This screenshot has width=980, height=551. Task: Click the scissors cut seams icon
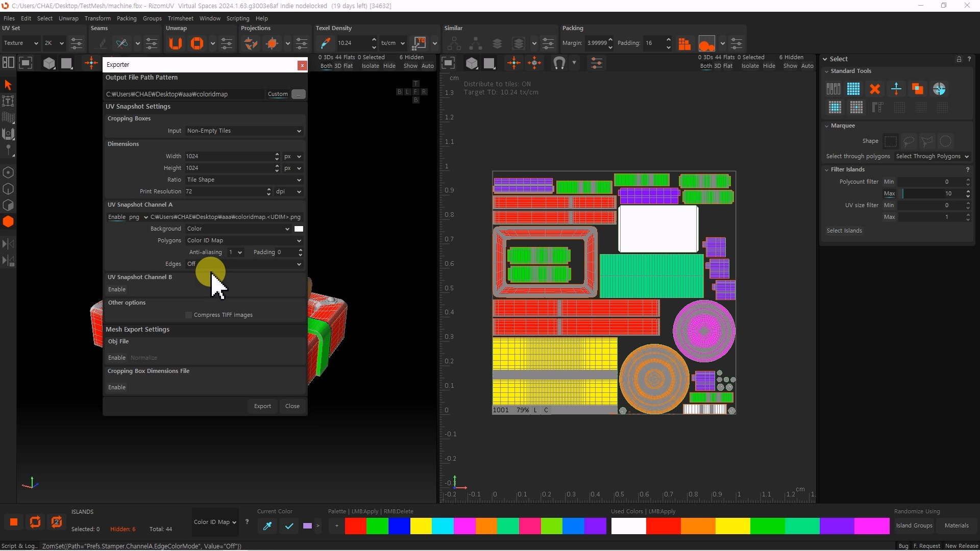(122, 43)
